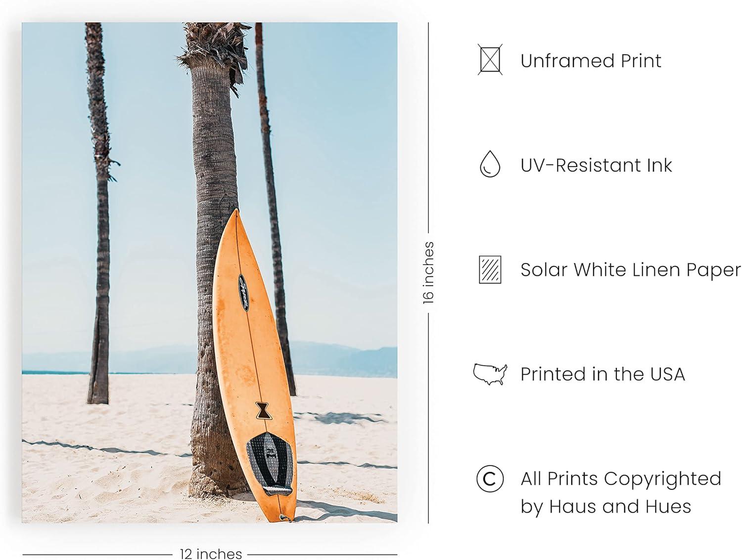Click the "Printed in the USA" label
The height and width of the screenshot is (560, 742).
(603, 374)
